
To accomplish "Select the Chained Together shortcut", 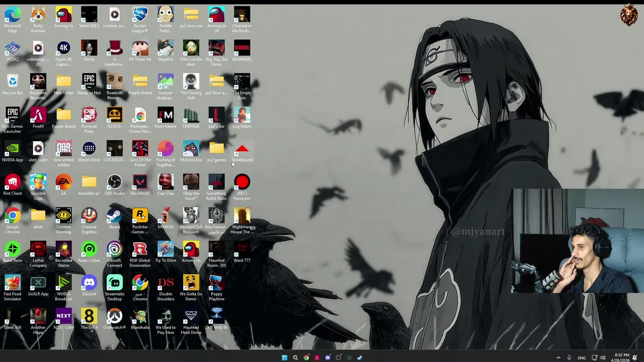I will click(x=89, y=220).
